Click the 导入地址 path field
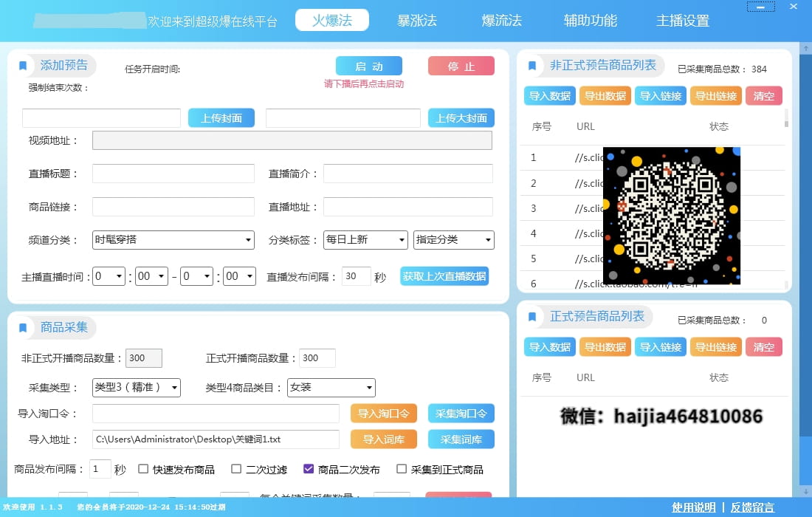 coord(216,439)
